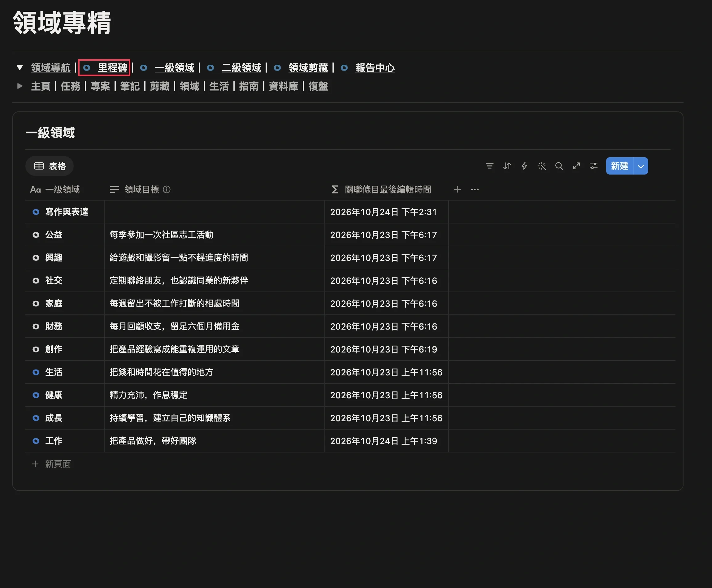Click the expand to full page icon

coord(576,166)
